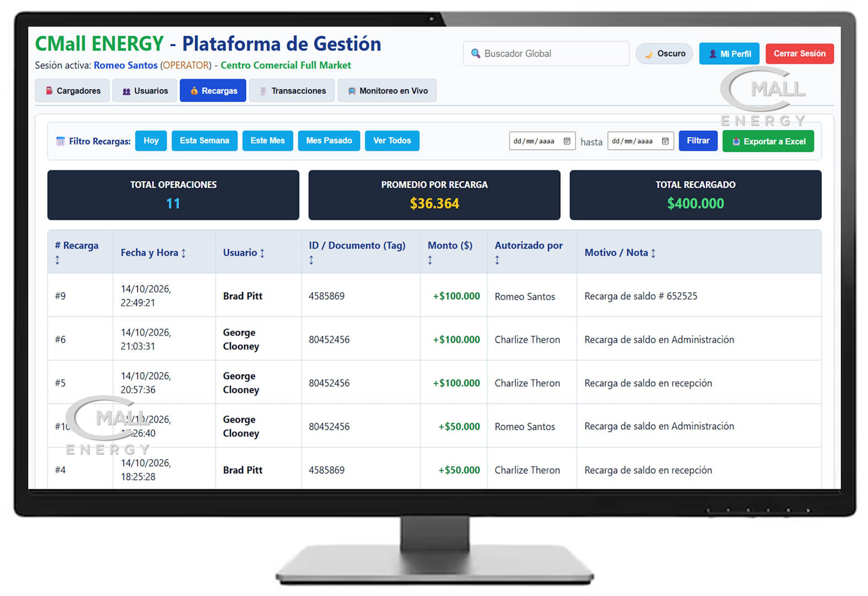Viewport: 868px width, 596px height.
Task: Sort by Autorizado por arrow
Action: 497,260
